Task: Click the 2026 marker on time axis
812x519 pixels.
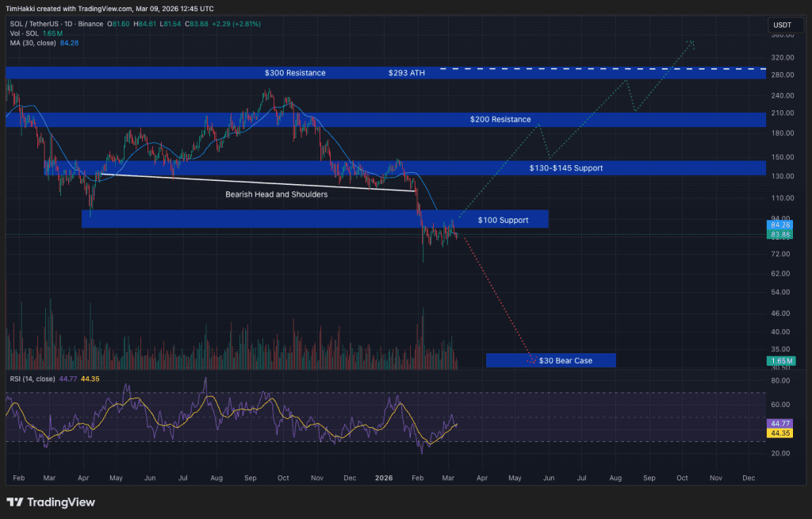Action: pos(384,479)
